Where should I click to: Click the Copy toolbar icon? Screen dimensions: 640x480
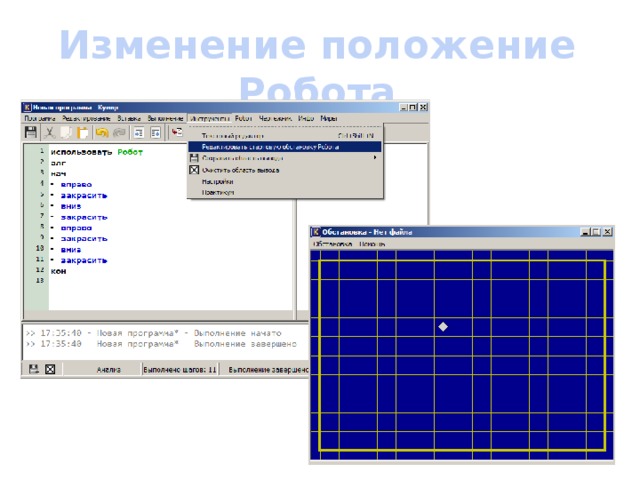point(66,132)
